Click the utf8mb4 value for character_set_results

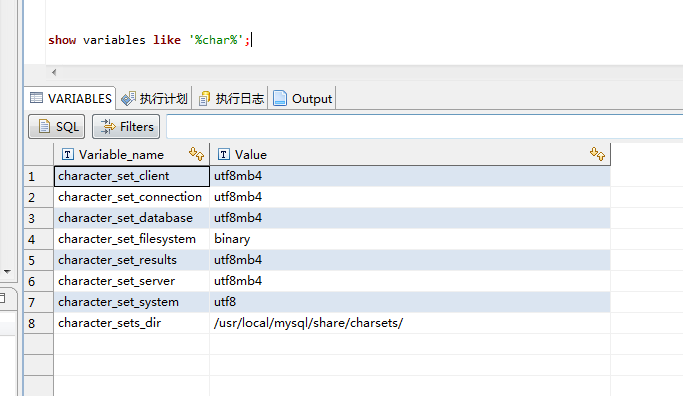point(410,260)
